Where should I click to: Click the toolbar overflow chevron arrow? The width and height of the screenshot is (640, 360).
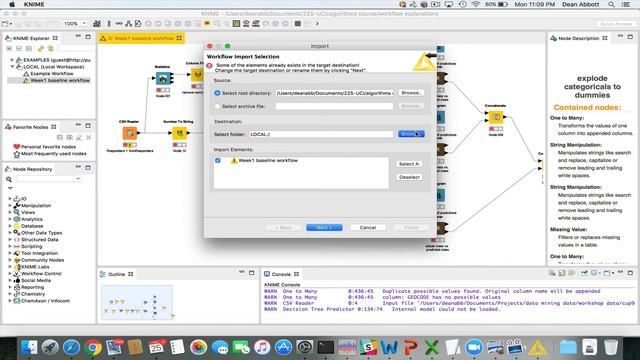pos(317,24)
